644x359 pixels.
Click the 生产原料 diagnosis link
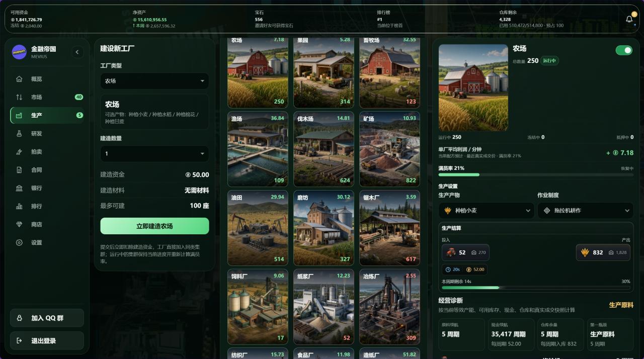point(621,305)
